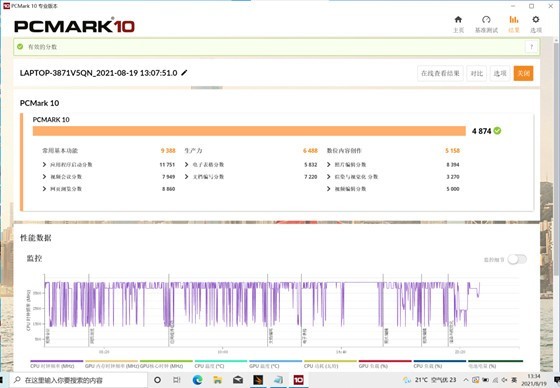Toggle CPU temperature (°C) legend series
Viewport: 560px width, 388px height.
pos(221,364)
